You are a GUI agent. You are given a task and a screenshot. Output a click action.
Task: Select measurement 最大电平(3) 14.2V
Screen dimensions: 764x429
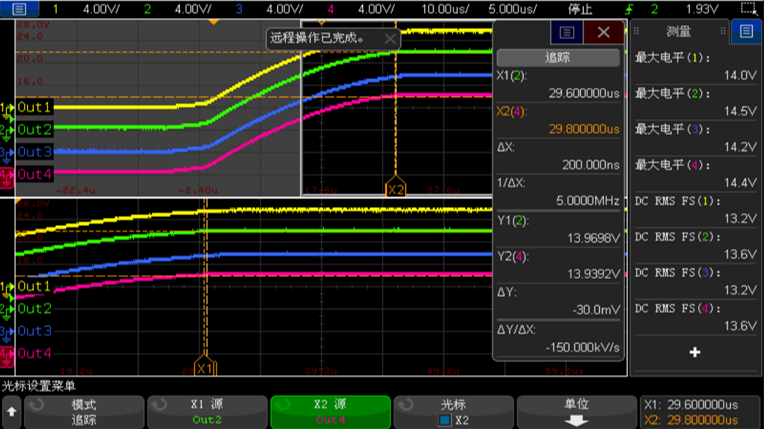tap(696, 138)
